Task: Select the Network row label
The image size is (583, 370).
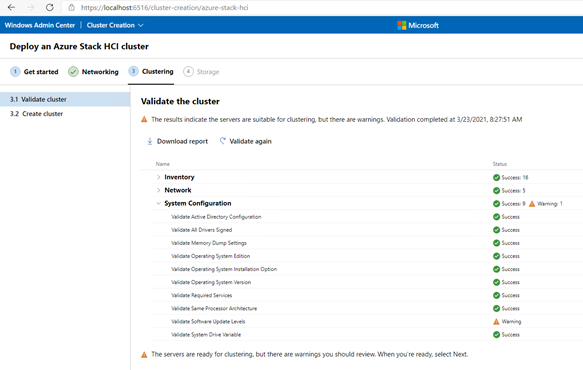Action: (x=178, y=190)
